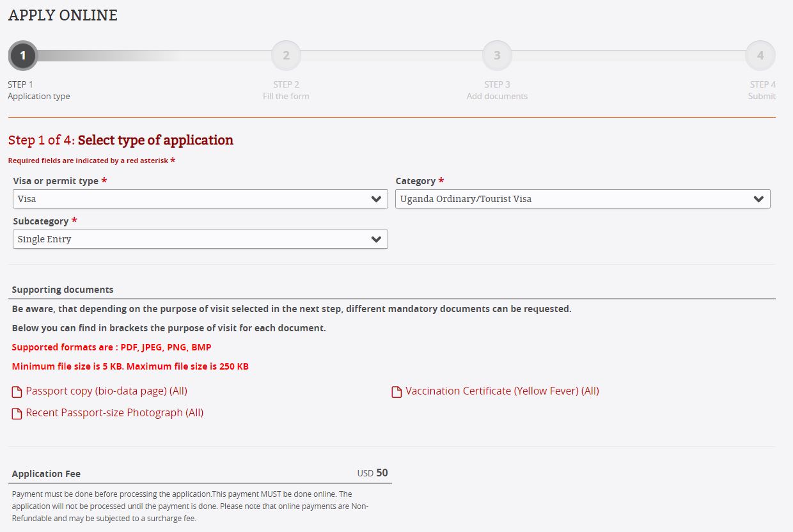The height and width of the screenshot is (532, 793).
Task: Open the Passport copy (bio-data page) link
Action: pos(106,391)
